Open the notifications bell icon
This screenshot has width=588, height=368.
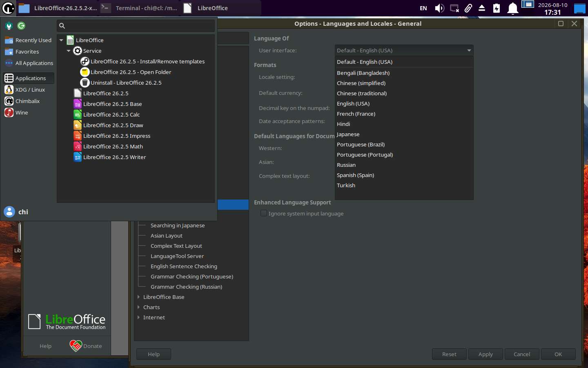513,8
